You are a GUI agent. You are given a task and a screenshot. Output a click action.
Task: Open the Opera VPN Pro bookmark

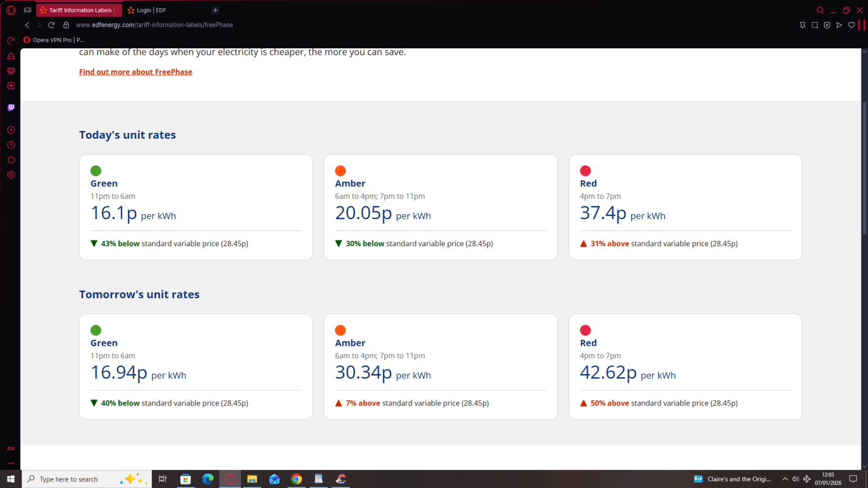[x=54, y=40]
